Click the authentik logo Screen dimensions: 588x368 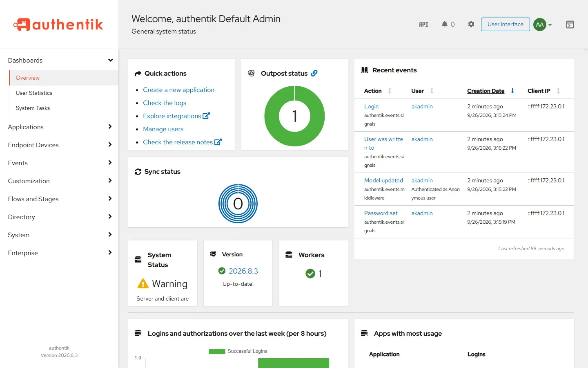pos(58,25)
